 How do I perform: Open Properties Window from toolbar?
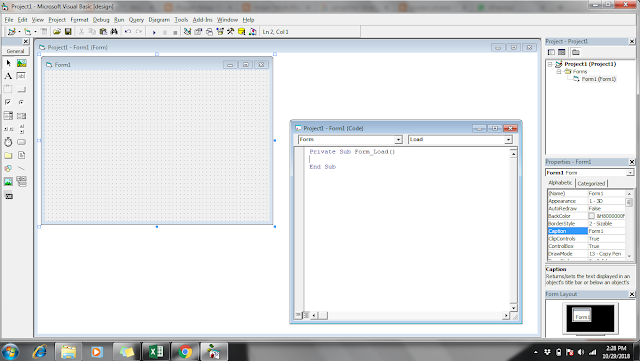(198, 31)
